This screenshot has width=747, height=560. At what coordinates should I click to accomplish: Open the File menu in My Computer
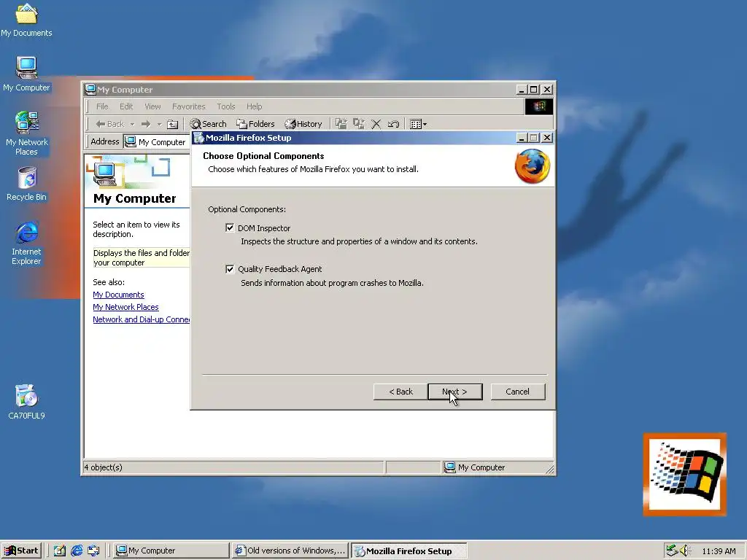click(x=102, y=106)
